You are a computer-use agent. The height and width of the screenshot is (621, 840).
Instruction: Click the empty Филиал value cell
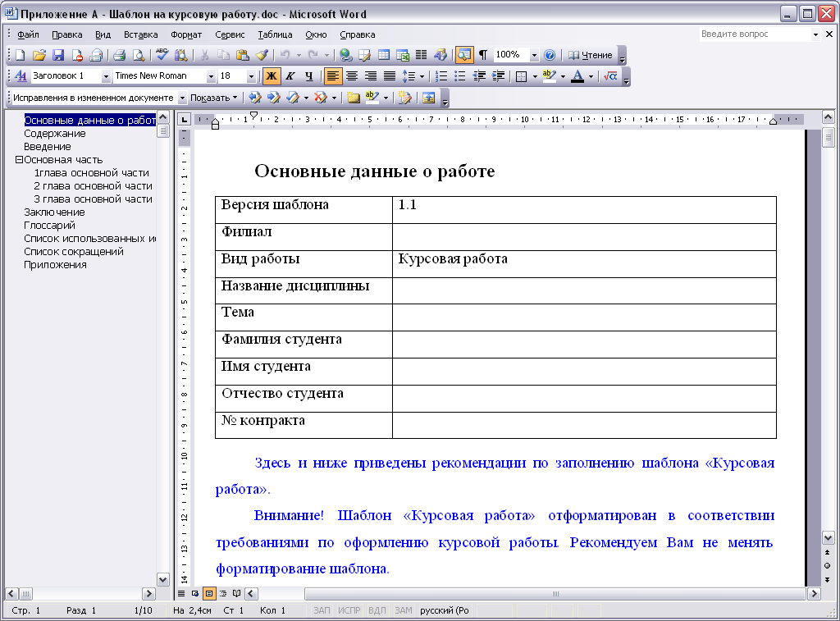coord(584,237)
